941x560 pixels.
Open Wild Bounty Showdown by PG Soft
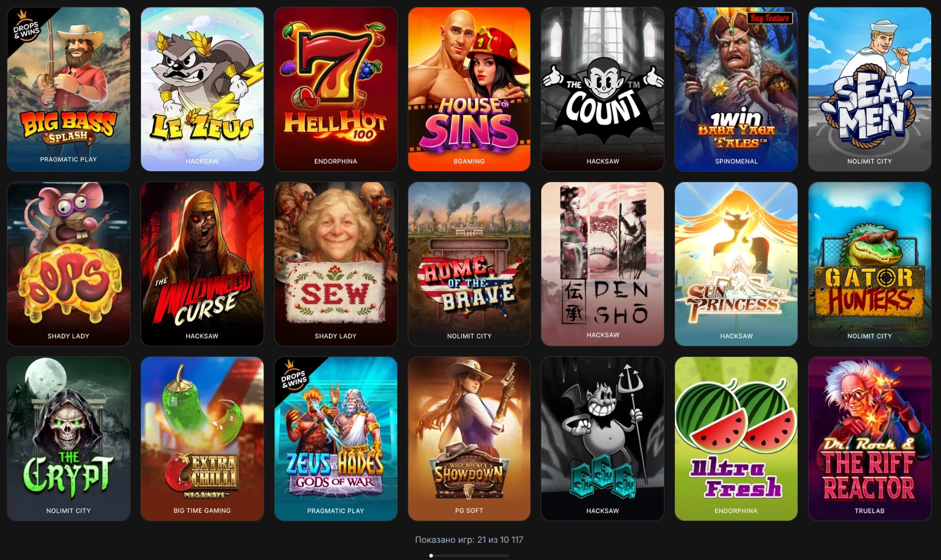click(x=469, y=439)
